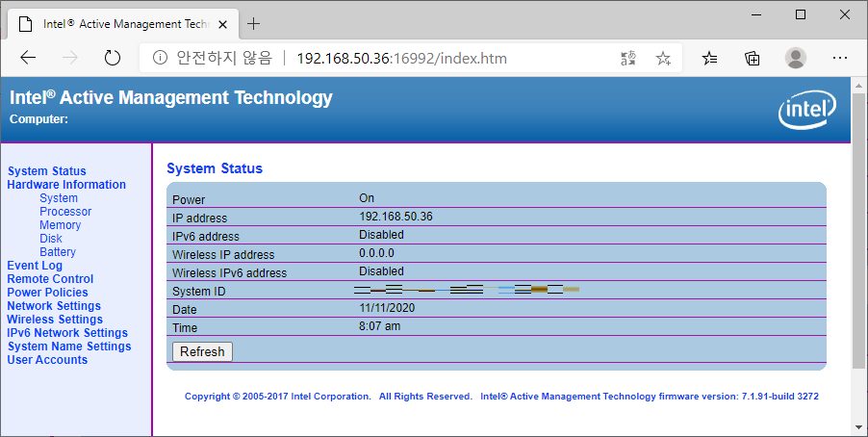Screen dimensions: 868x437
Task: Click the Time value 8:07 am
Action: coord(380,326)
